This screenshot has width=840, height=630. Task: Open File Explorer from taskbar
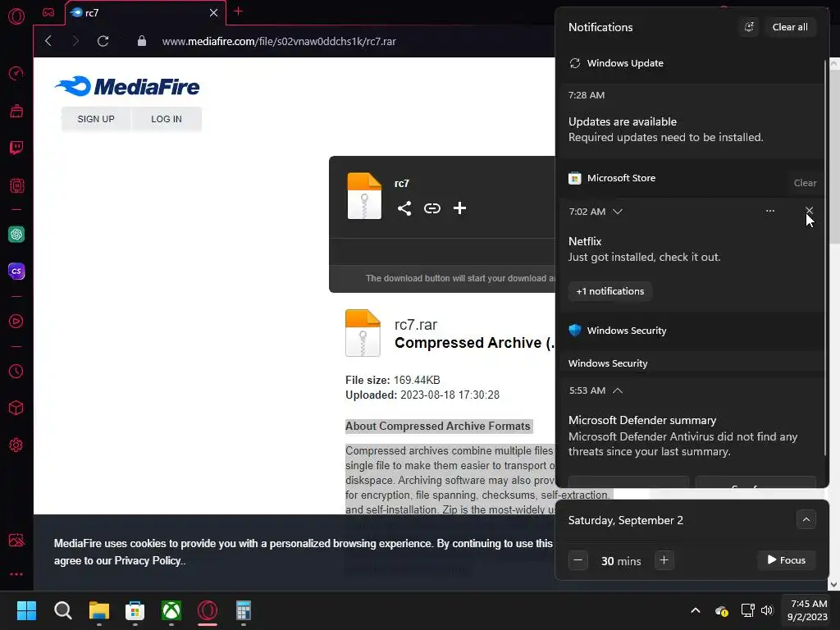[x=99, y=610]
